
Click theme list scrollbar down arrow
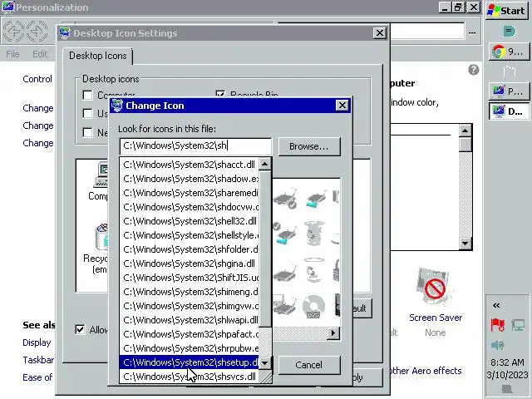[x=465, y=243]
